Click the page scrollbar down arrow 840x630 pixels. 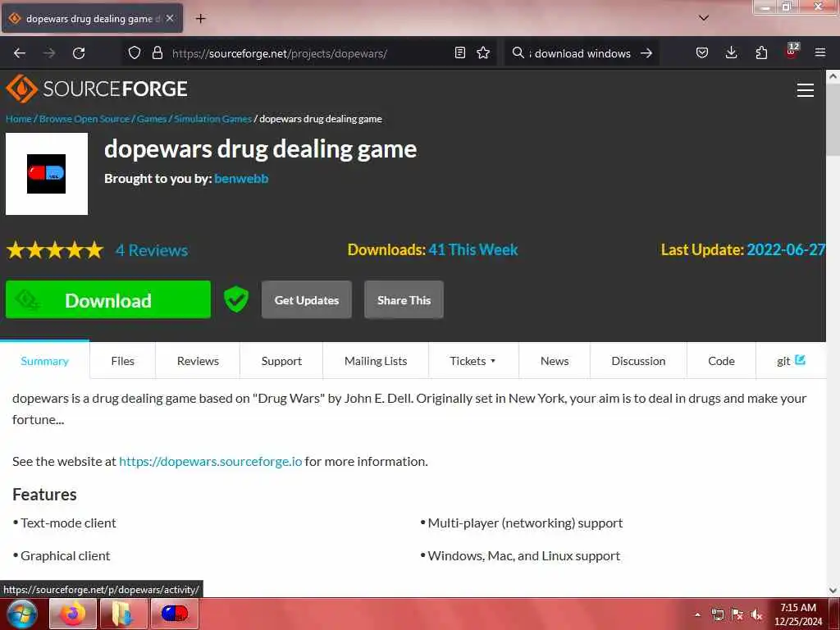click(833, 591)
